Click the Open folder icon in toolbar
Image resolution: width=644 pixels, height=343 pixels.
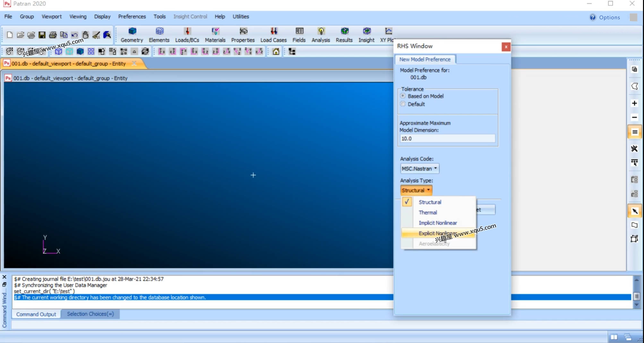20,35
